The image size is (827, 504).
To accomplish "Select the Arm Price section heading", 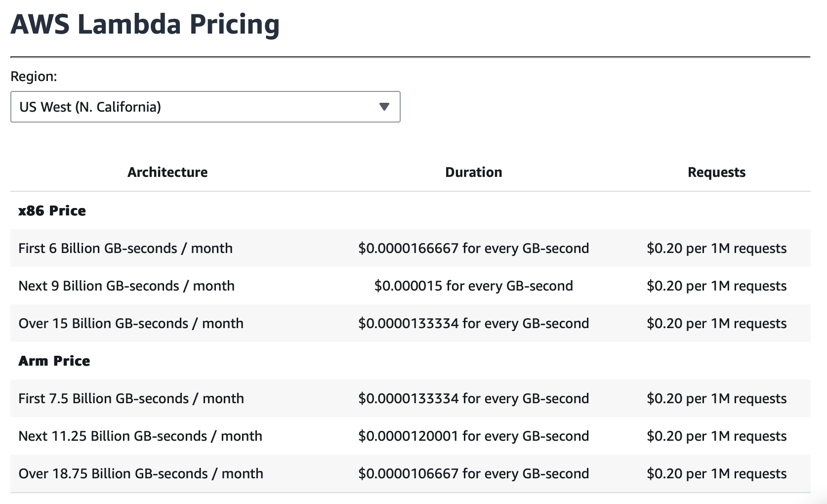I will 54,361.
